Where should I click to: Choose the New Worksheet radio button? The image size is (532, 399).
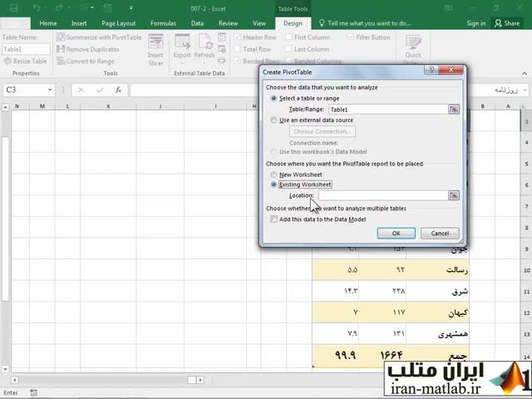point(273,175)
